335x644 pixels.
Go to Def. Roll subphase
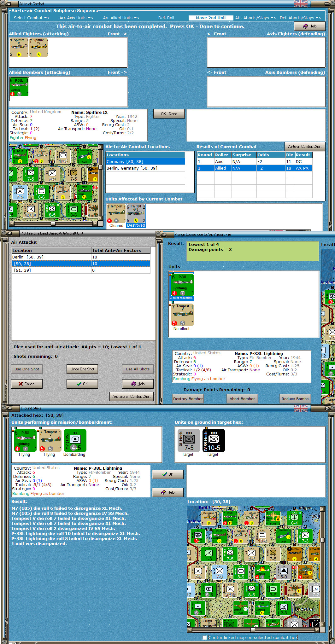click(x=166, y=18)
